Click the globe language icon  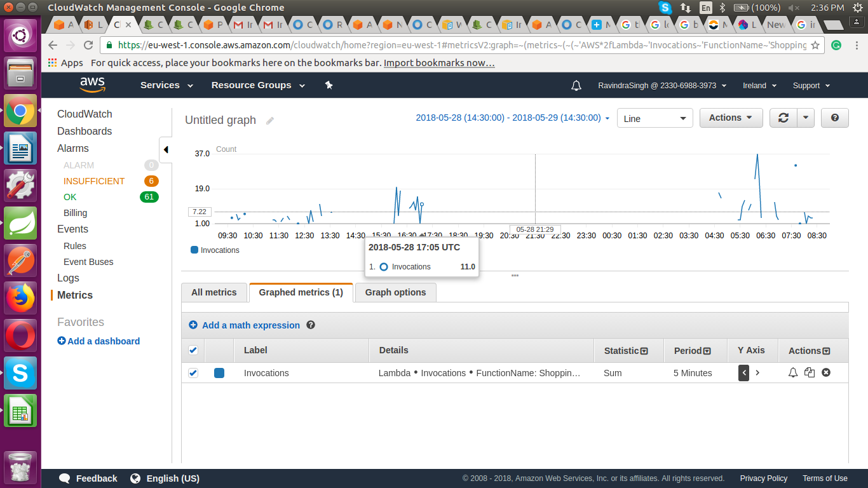(x=135, y=478)
